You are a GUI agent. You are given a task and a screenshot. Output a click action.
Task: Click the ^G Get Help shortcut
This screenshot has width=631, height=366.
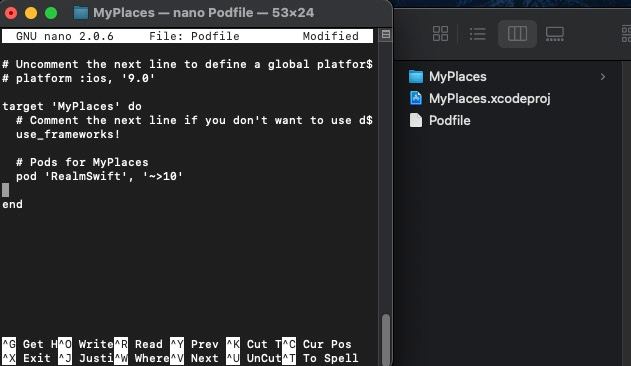pos(30,344)
